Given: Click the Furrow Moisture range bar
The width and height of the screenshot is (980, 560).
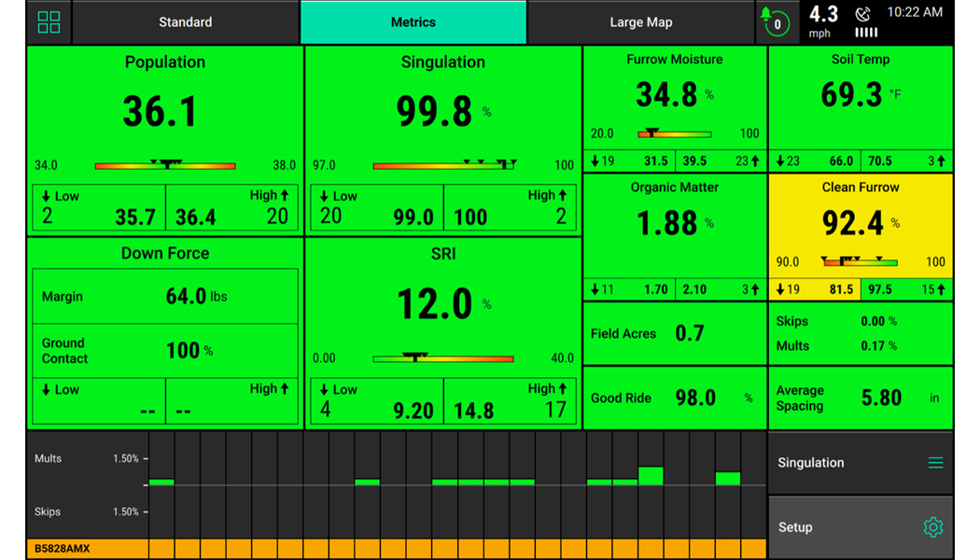Looking at the screenshot, I should pos(674,134).
